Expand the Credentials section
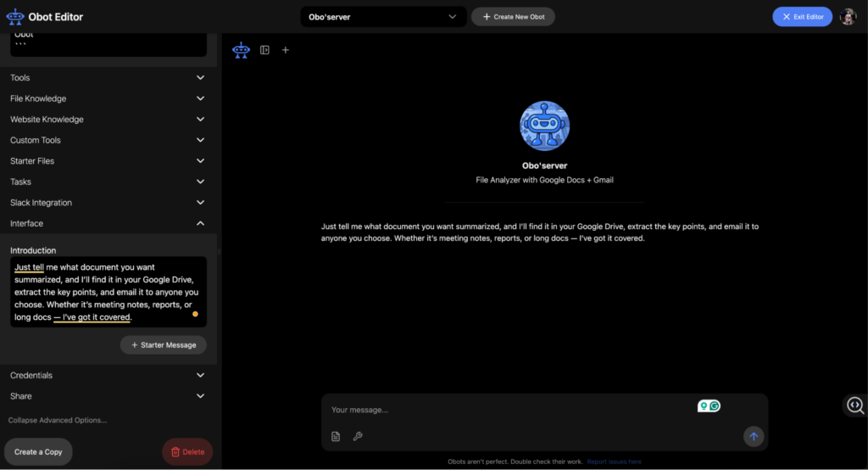Viewport: 868px width, 470px height. (x=108, y=375)
